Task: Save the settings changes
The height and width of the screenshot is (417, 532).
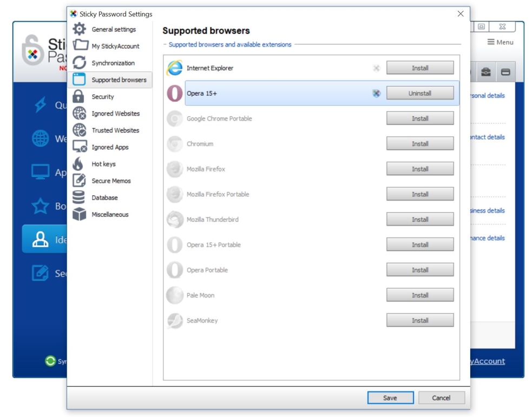Action: [390, 398]
